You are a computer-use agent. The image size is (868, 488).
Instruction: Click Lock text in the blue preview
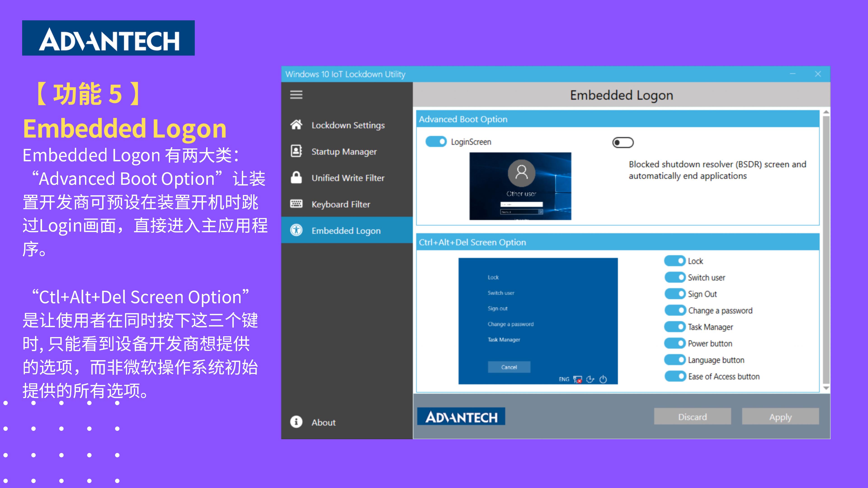(x=493, y=277)
